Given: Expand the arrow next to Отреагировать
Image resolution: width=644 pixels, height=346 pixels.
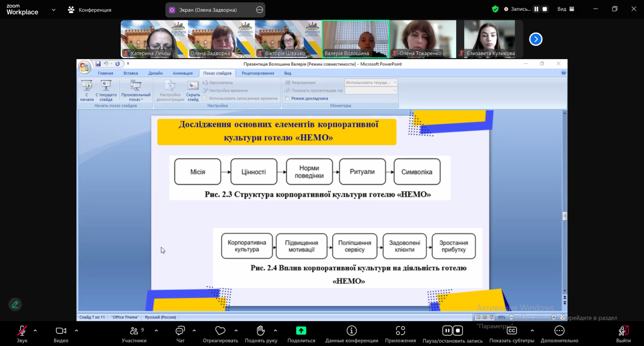Looking at the screenshot, I should pos(236,330).
